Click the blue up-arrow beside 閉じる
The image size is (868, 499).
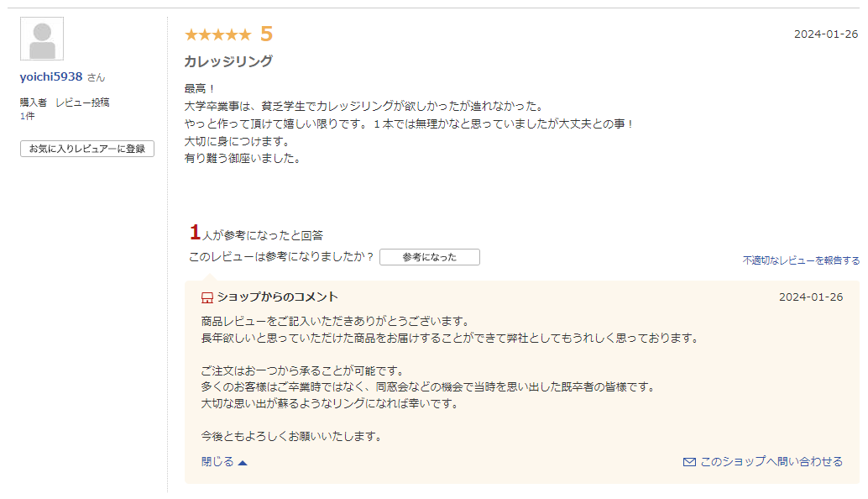pos(243,462)
